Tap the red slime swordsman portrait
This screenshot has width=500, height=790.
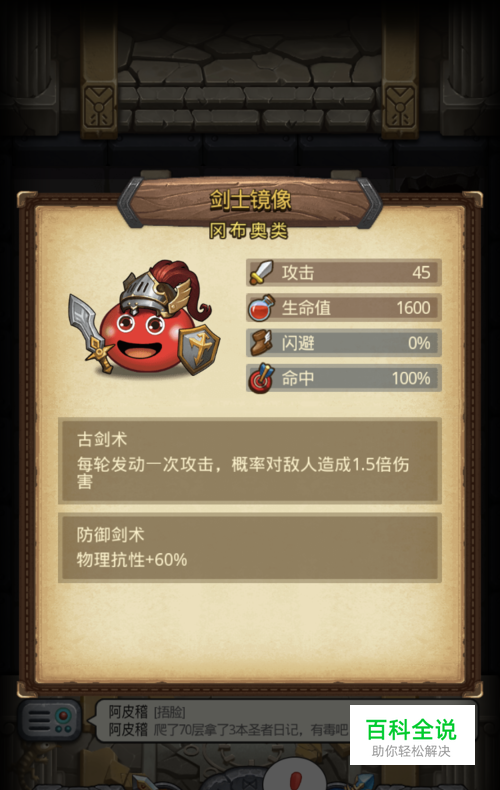click(x=144, y=319)
